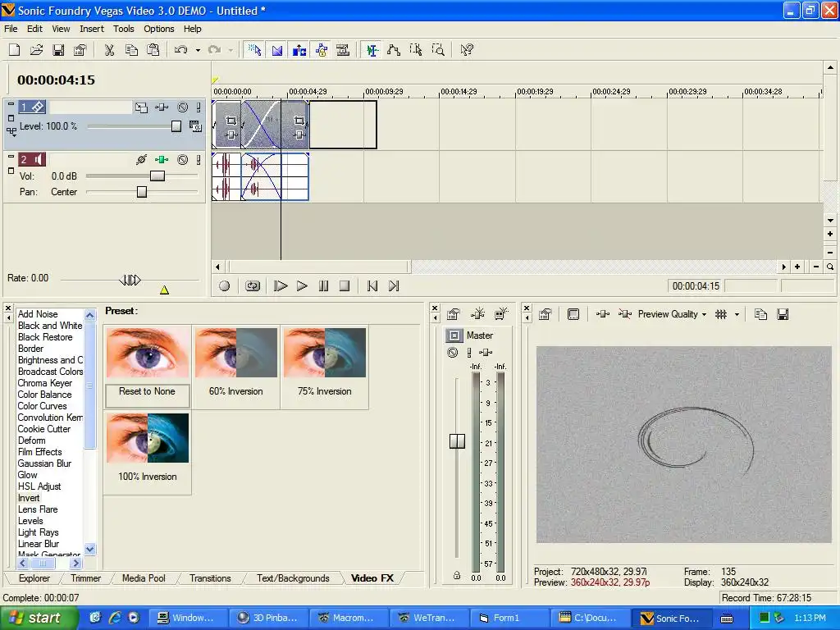
Task: Toggle Automatic Crossfades button
Action: pos(277,50)
